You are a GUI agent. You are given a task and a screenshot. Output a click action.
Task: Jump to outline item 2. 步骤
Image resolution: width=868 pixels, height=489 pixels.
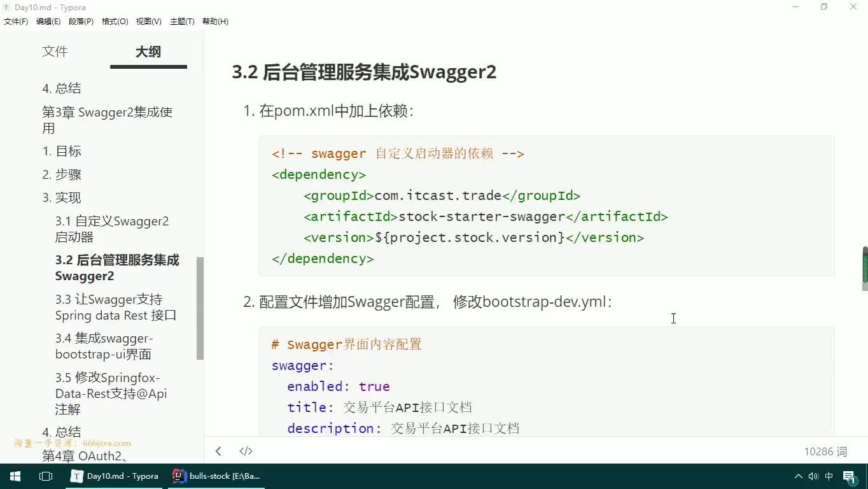pyautogui.click(x=62, y=174)
